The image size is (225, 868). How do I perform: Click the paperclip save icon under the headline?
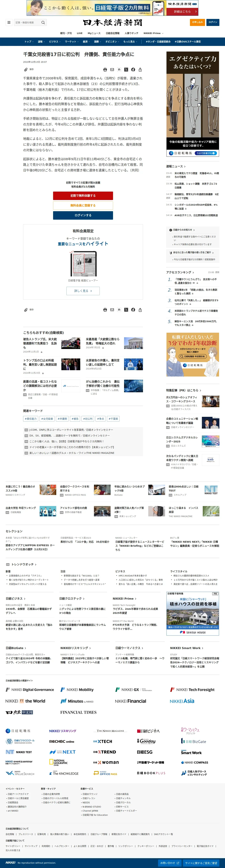pos(26,69)
